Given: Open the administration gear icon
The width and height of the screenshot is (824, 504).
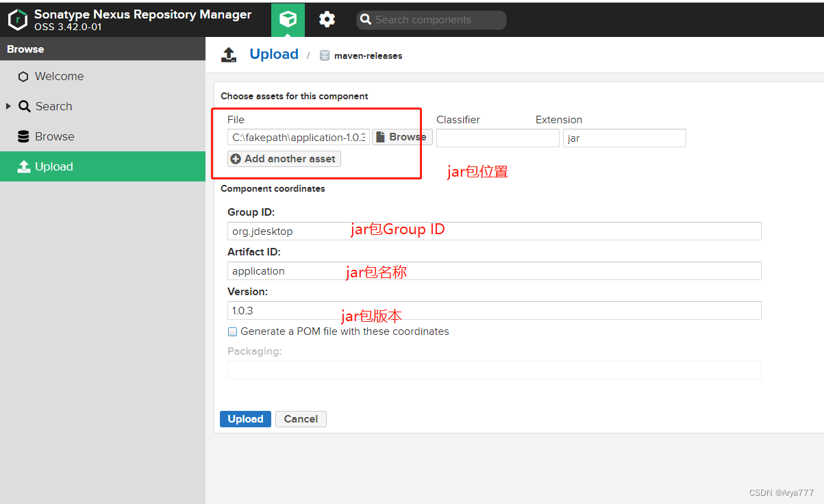Looking at the screenshot, I should tap(327, 19).
